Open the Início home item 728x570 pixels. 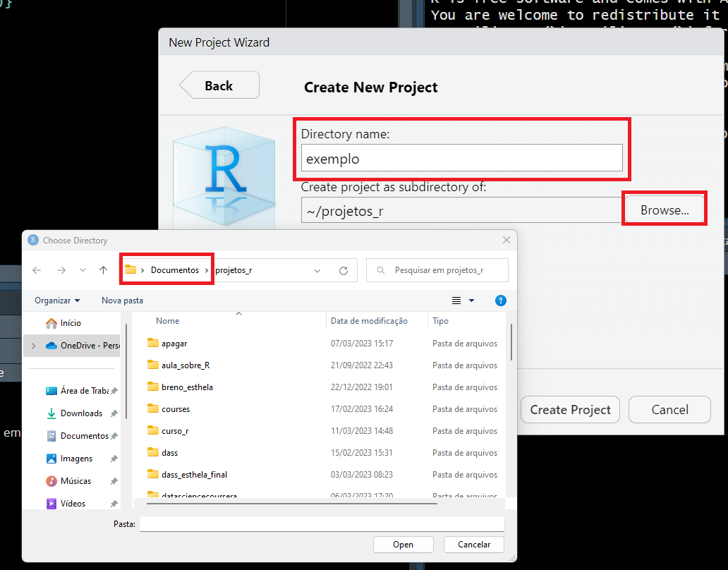tap(71, 323)
